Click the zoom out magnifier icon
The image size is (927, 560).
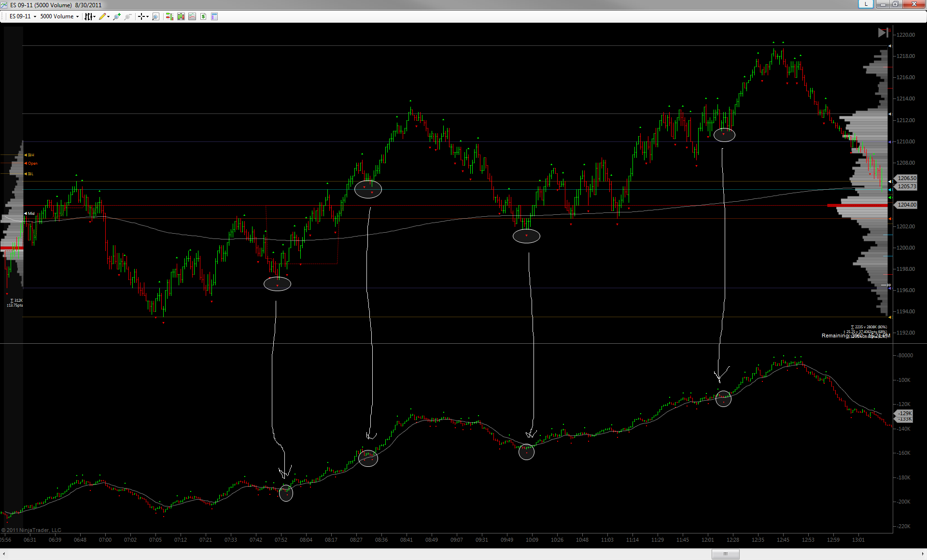[x=128, y=16]
